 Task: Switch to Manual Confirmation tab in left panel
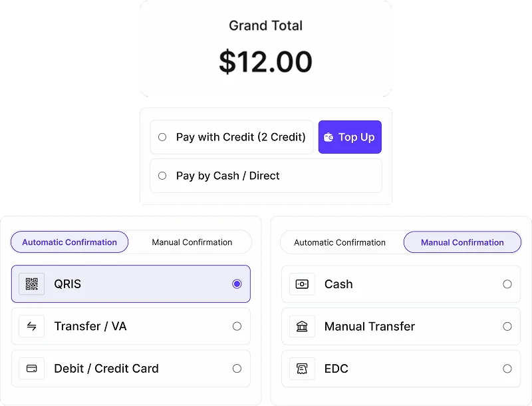(x=192, y=242)
